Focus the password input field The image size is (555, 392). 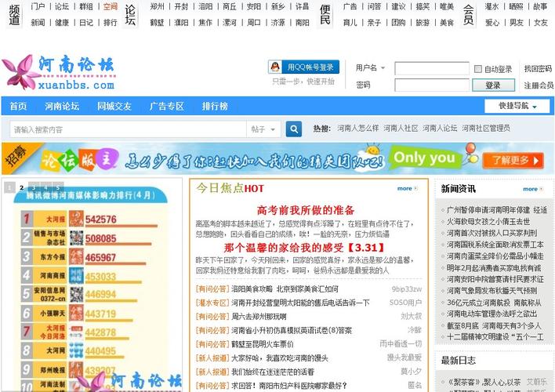(x=432, y=85)
